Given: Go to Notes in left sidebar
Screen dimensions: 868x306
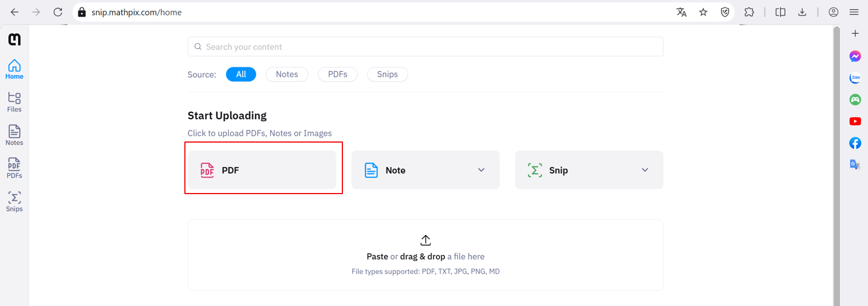Looking at the screenshot, I should point(14,135).
